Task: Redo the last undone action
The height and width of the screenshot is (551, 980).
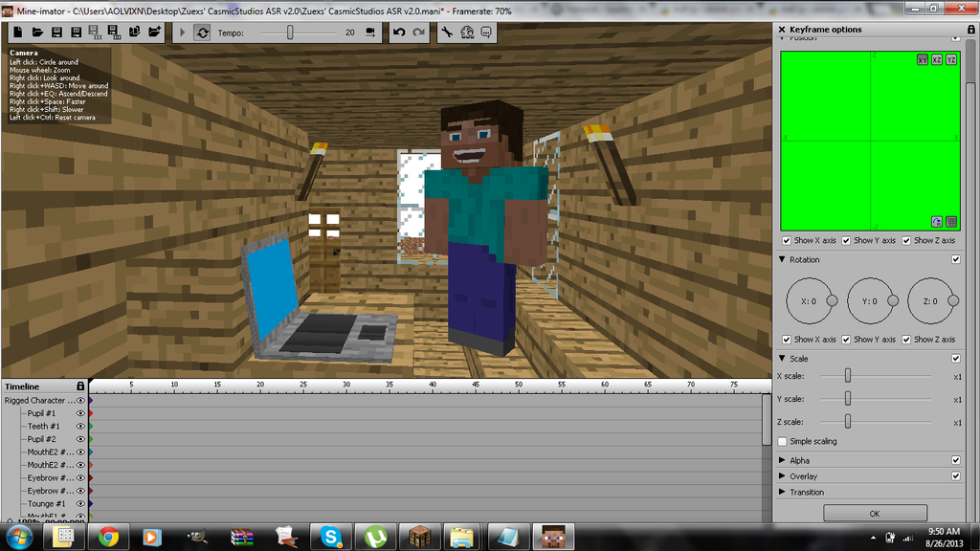Action: pos(419,33)
